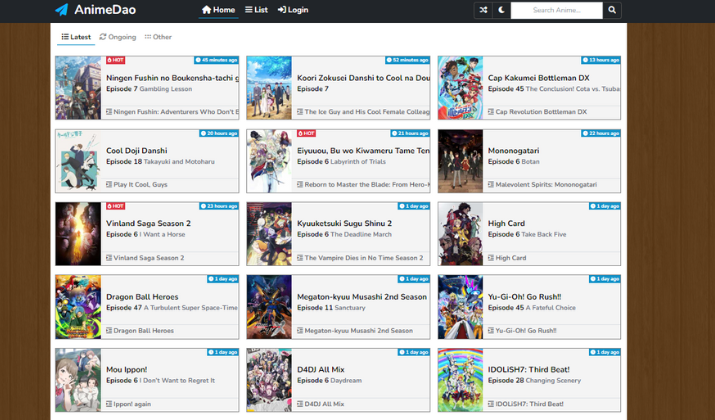Screen dimensions: 715x420
Task: Open High Card poster thumbnail
Action: point(461,234)
